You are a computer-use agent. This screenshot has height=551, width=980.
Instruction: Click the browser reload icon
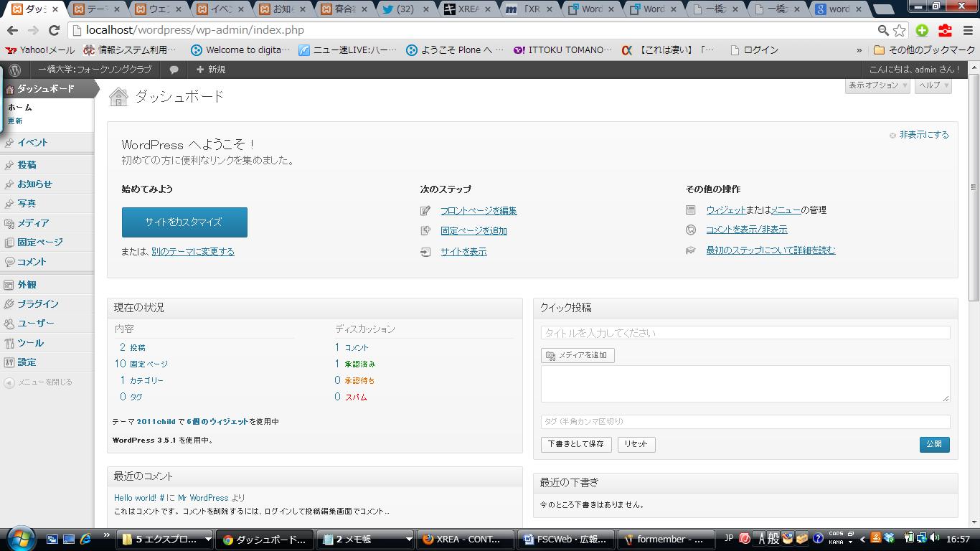[54, 30]
